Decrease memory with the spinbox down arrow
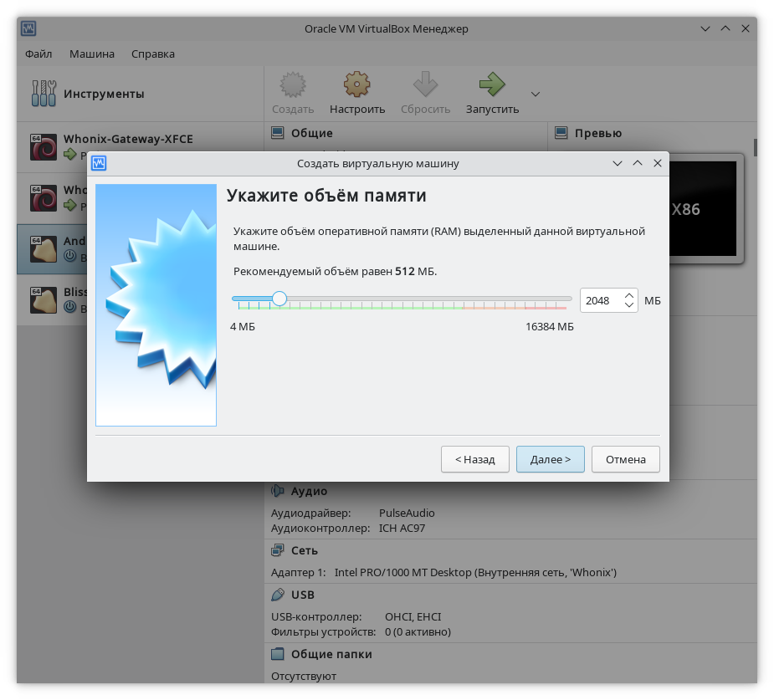774x700 pixels. pyautogui.click(x=629, y=305)
